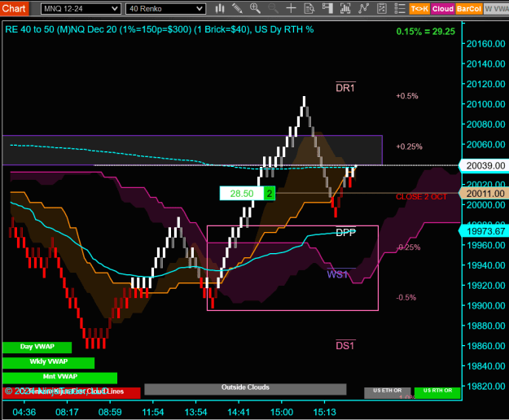Viewport: 509px width, 420px height.
Task: Click the WS1 pivot label
Action: click(338, 274)
